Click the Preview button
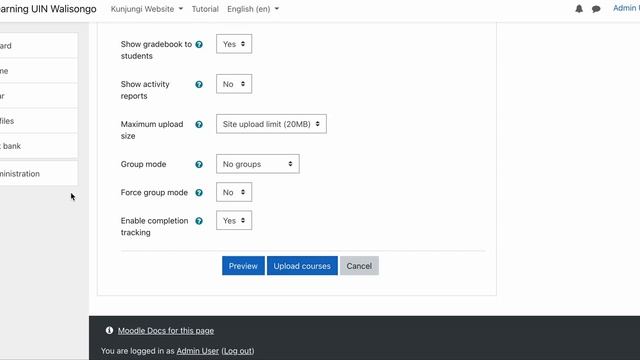This screenshot has height=360, width=640. (243, 266)
